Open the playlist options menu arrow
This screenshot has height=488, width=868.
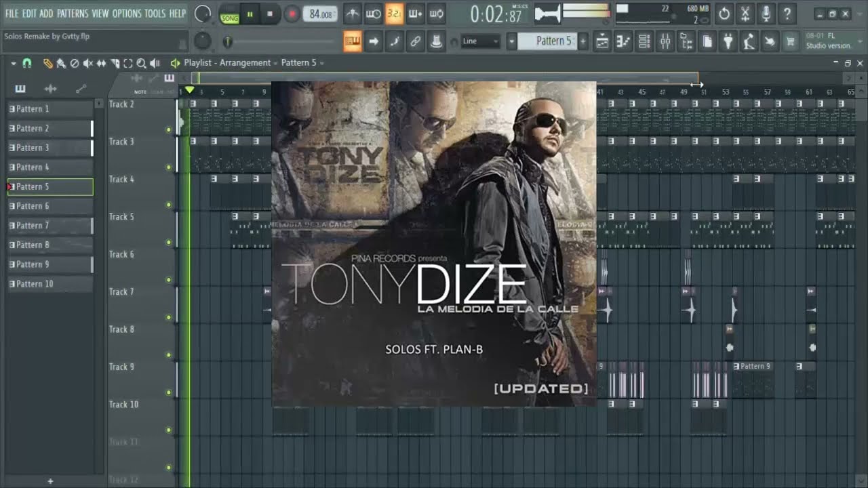14,63
